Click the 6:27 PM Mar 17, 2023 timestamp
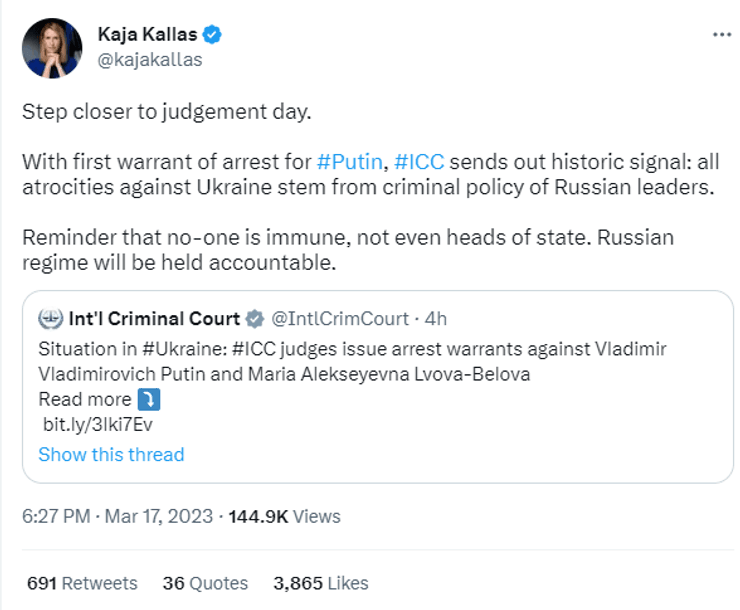This screenshot has width=740, height=610. (117, 517)
